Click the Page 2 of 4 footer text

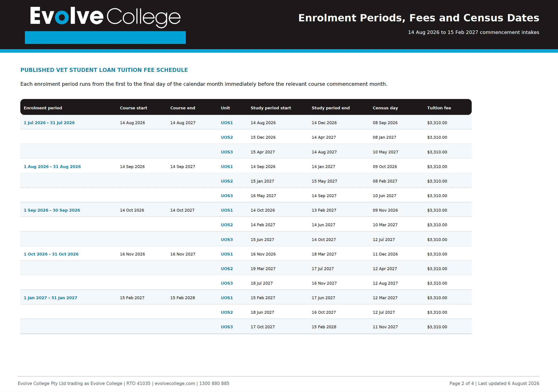tap(462, 383)
